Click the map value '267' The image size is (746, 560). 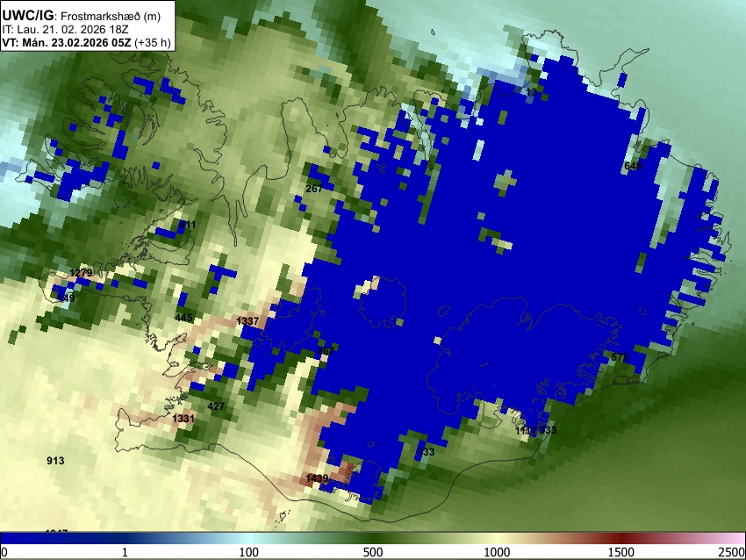click(314, 189)
